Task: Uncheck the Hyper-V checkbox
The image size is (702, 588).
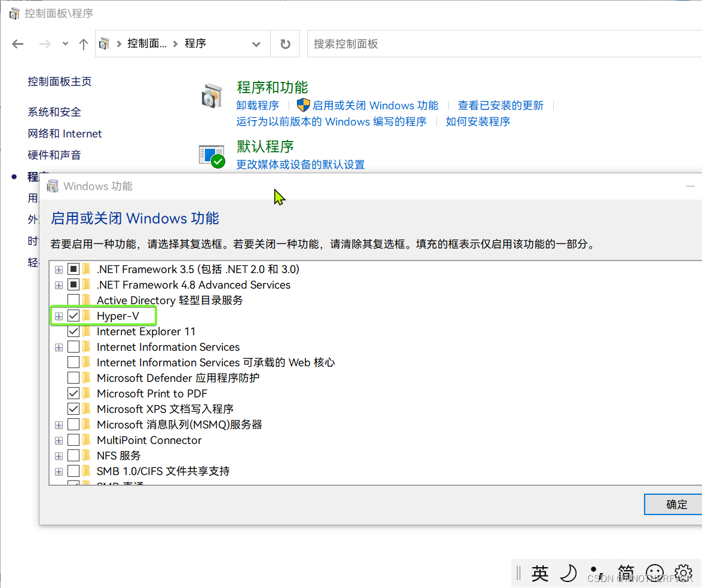Action: coord(73,316)
